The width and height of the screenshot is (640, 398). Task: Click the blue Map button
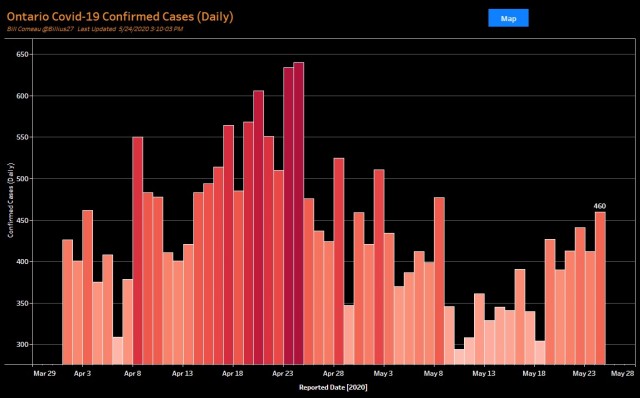tap(508, 18)
